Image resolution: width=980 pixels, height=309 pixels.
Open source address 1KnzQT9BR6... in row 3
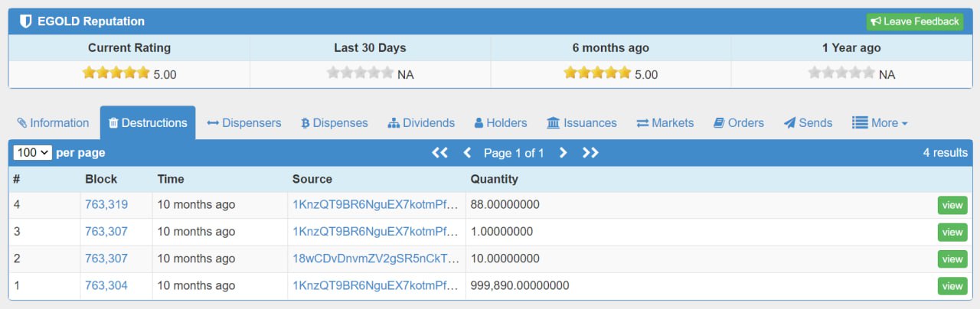pyautogui.click(x=375, y=231)
